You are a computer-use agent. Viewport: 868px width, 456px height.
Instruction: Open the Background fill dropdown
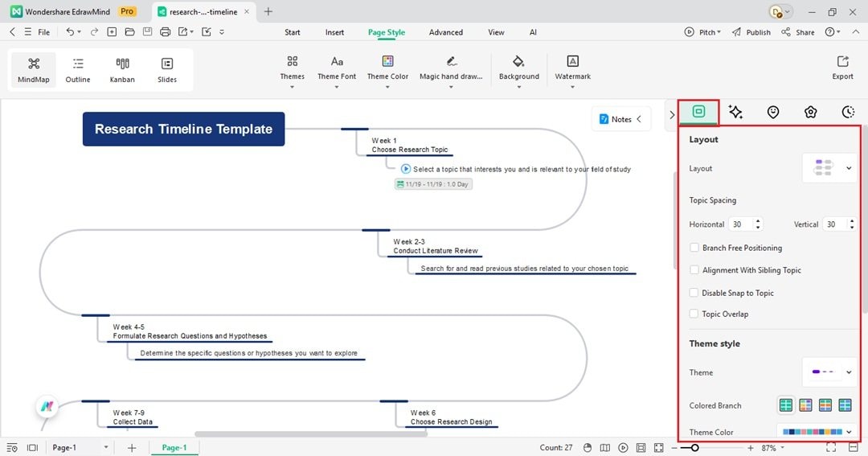(518, 70)
